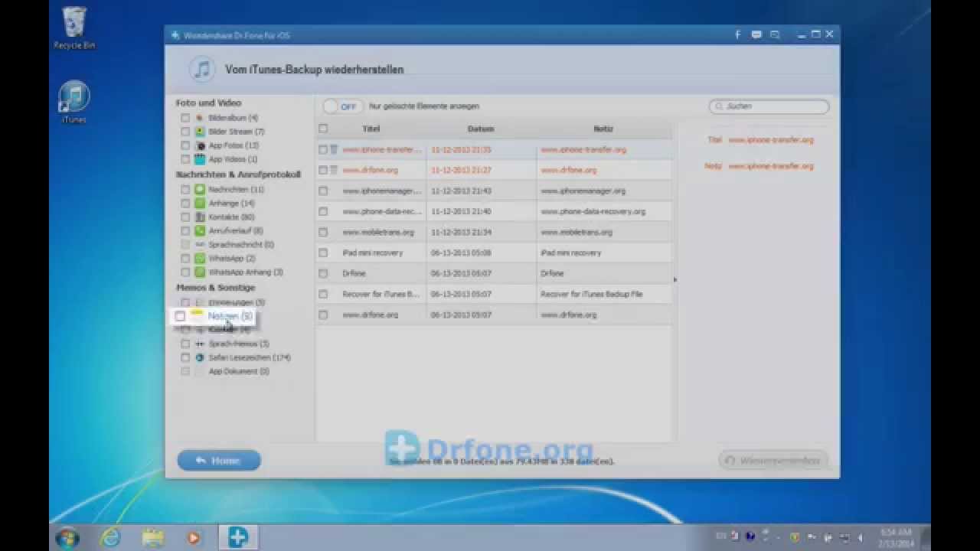This screenshot has width=980, height=551.
Task: Sort the table by Datum column
Action: [x=481, y=129]
